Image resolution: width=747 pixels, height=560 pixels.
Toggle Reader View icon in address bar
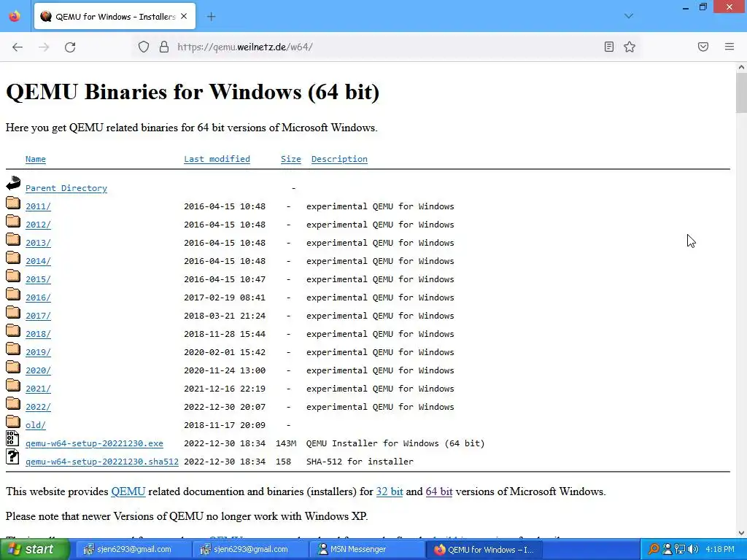[x=609, y=47]
